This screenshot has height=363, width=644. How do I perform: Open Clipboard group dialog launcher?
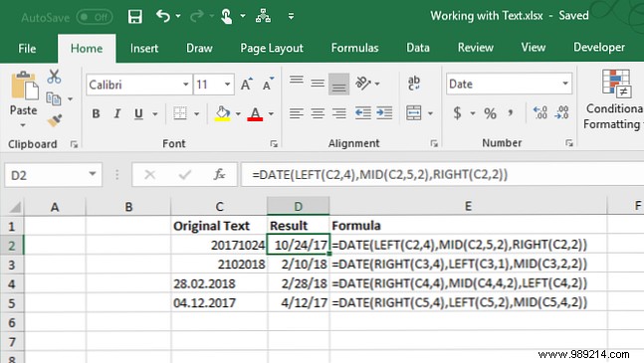coord(74,144)
